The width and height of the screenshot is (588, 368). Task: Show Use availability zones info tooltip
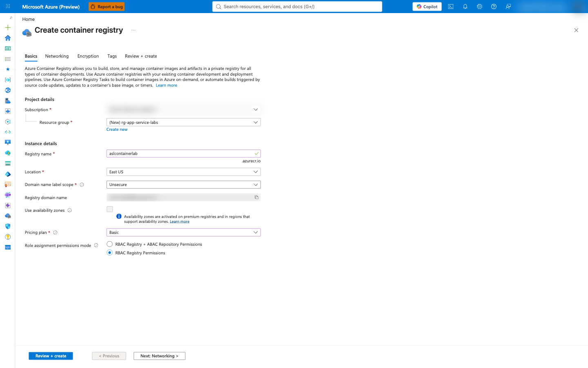69,211
